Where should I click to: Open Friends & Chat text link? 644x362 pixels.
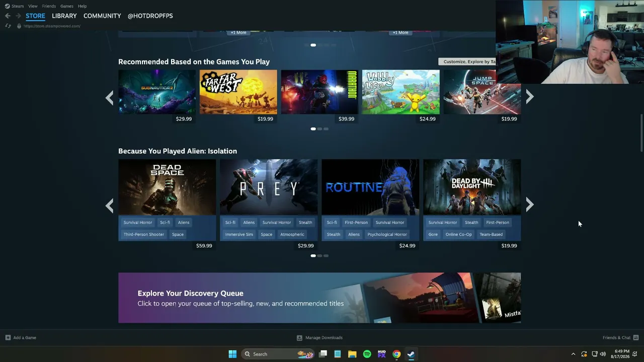pos(616,338)
